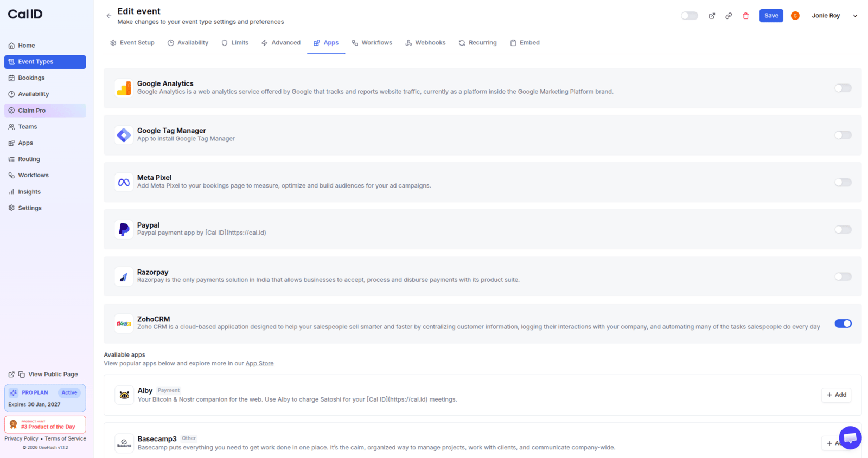
Task: Open the Workflows tab
Action: pyautogui.click(x=372, y=43)
